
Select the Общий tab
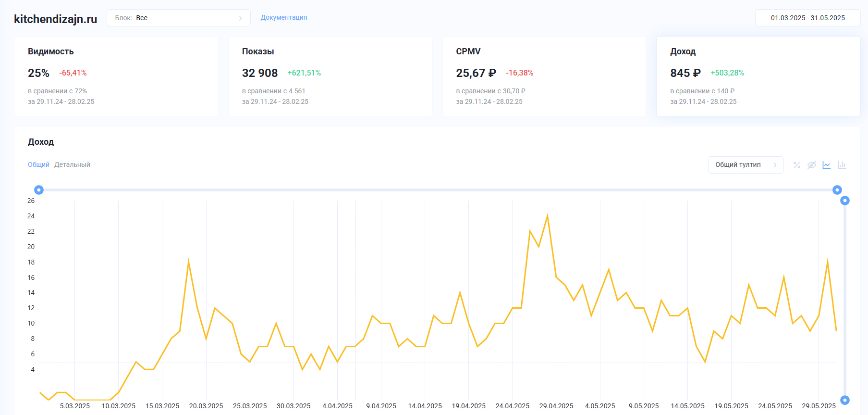[x=38, y=164]
